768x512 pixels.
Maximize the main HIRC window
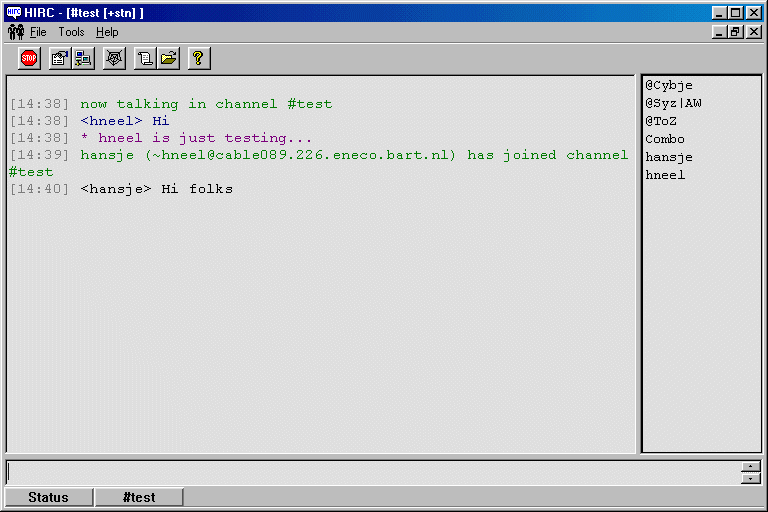(736, 13)
